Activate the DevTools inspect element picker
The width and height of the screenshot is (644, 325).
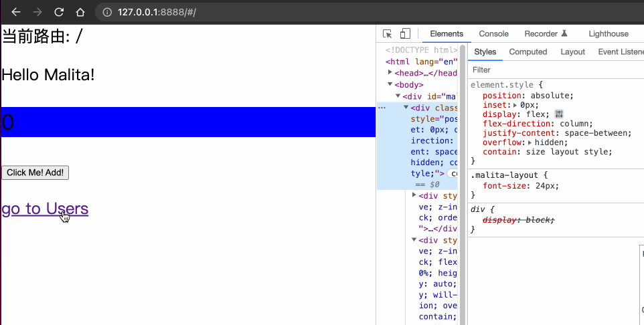[x=388, y=33]
